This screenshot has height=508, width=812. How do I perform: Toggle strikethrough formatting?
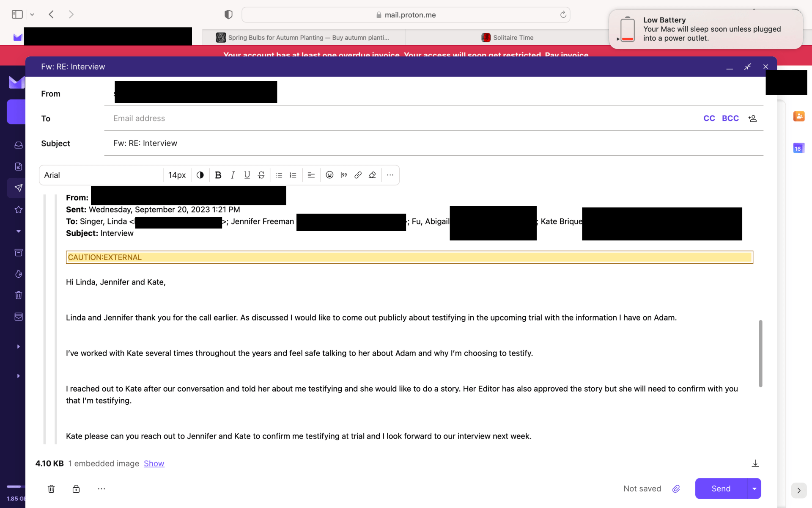point(261,175)
